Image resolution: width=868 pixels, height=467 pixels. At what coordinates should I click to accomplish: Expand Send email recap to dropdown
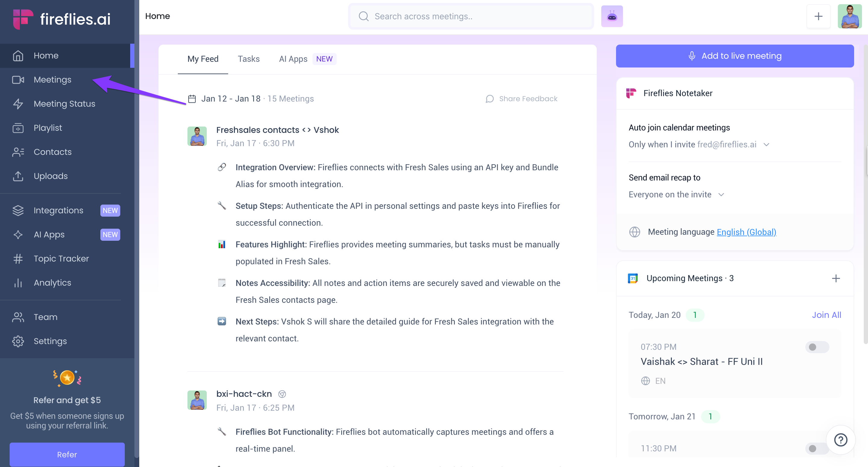pyautogui.click(x=721, y=194)
